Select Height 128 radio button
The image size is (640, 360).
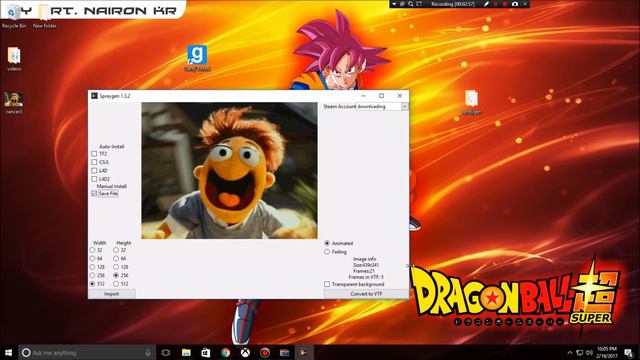click(116, 267)
